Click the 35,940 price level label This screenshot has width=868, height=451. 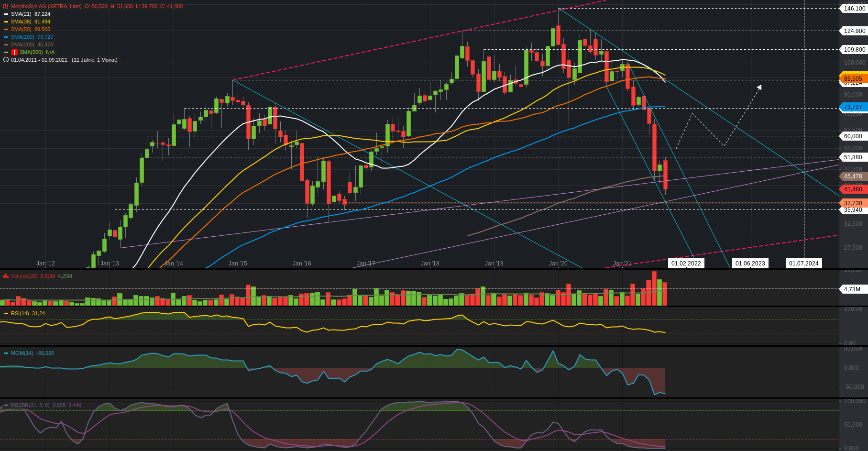click(x=854, y=210)
